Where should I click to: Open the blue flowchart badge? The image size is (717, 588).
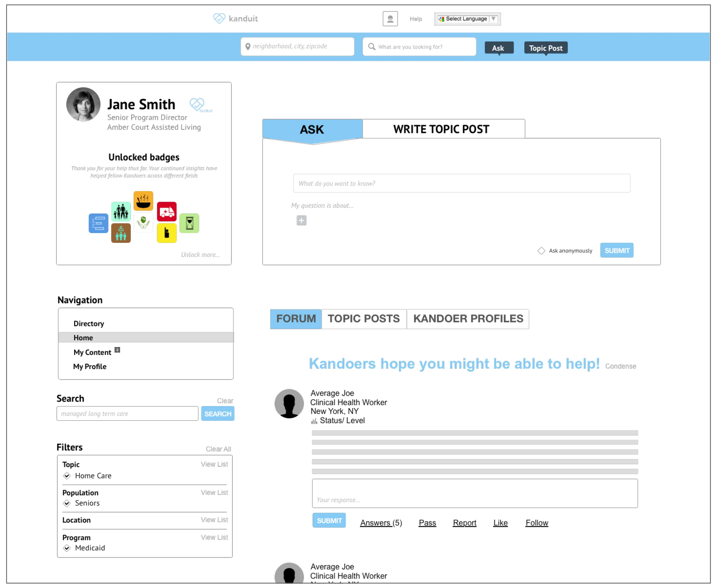point(98,223)
